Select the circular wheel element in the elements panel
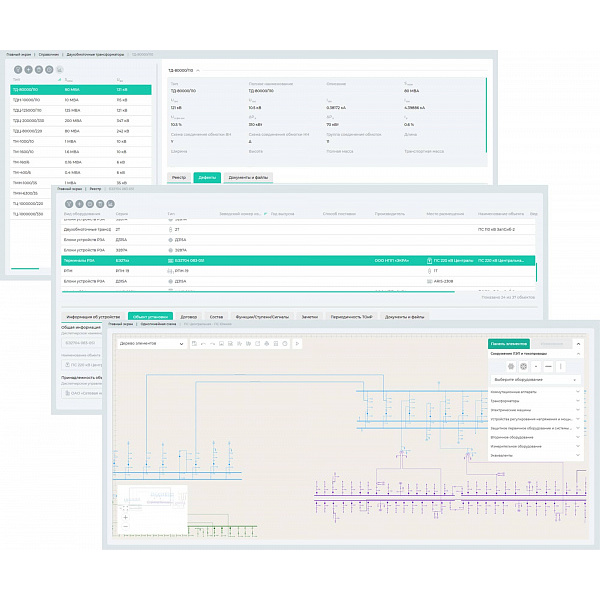Screen dimensions: 600x600 pos(523,367)
